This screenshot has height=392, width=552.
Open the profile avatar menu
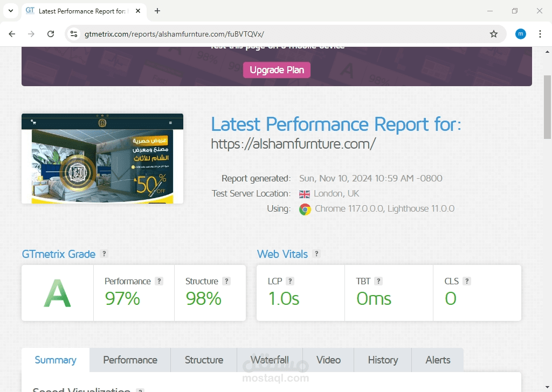click(x=520, y=34)
